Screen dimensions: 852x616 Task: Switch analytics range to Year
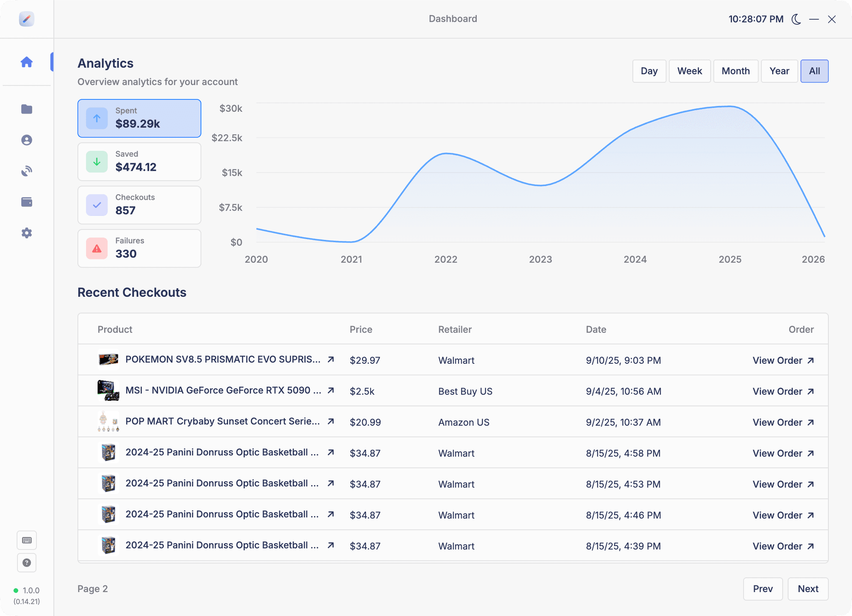(779, 71)
